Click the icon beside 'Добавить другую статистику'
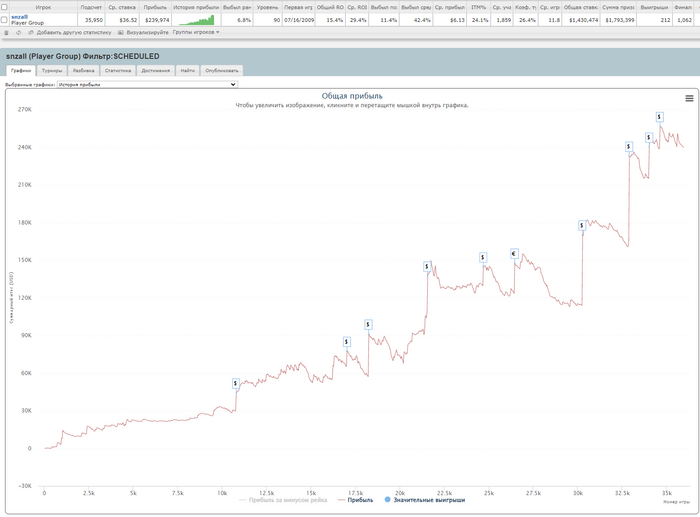The image size is (700, 517). pyautogui.click(x=31, y=33)
